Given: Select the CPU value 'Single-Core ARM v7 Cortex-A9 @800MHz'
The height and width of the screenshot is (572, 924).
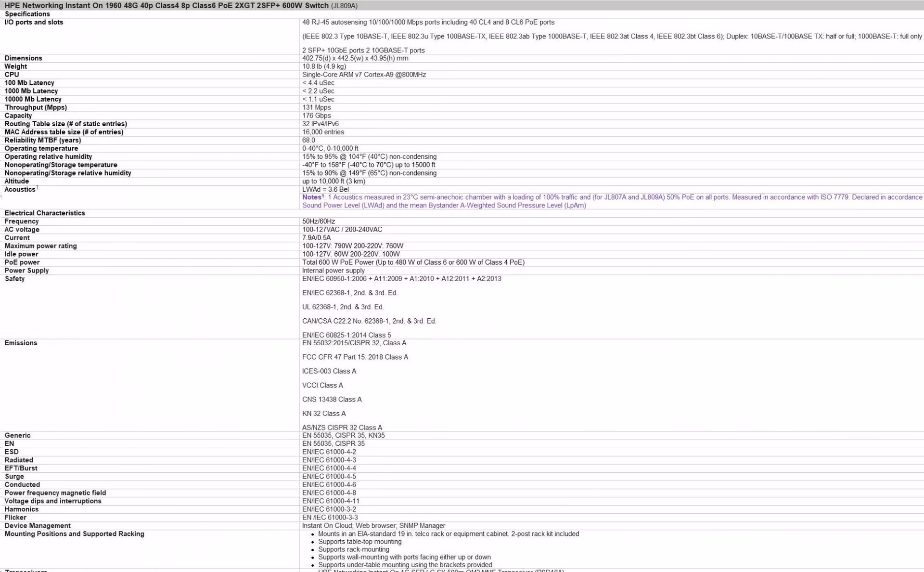Looking at the screenshot, I should point(364,75).
